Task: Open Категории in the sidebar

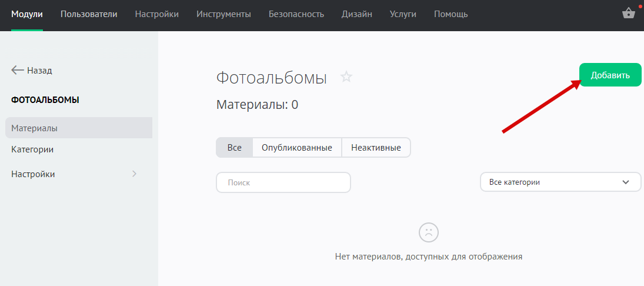Action: [32, 149]
